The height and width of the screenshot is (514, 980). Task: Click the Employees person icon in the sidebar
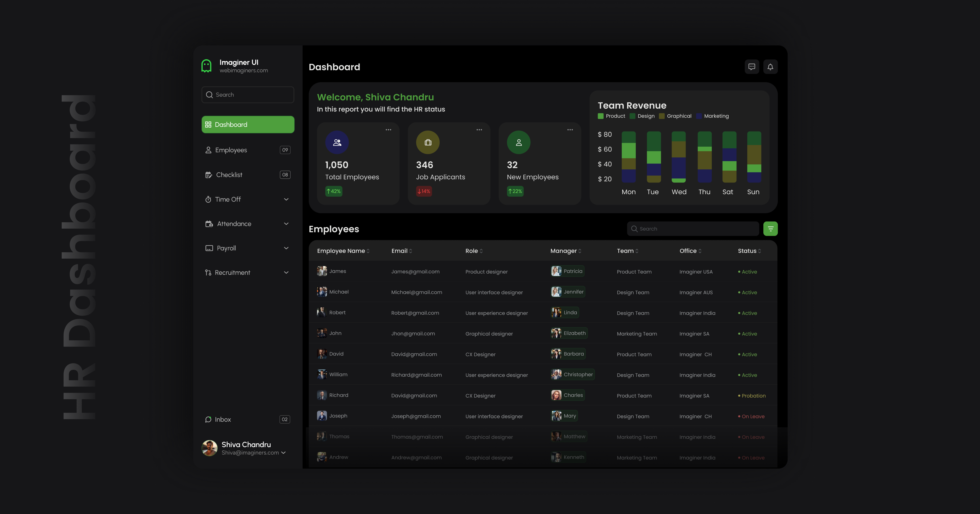tap(208, 150)
